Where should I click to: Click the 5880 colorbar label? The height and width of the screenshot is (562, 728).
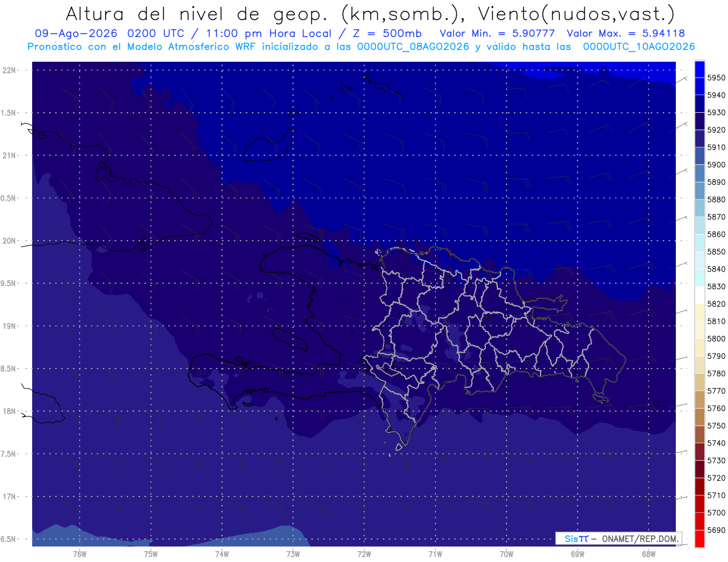716,199
